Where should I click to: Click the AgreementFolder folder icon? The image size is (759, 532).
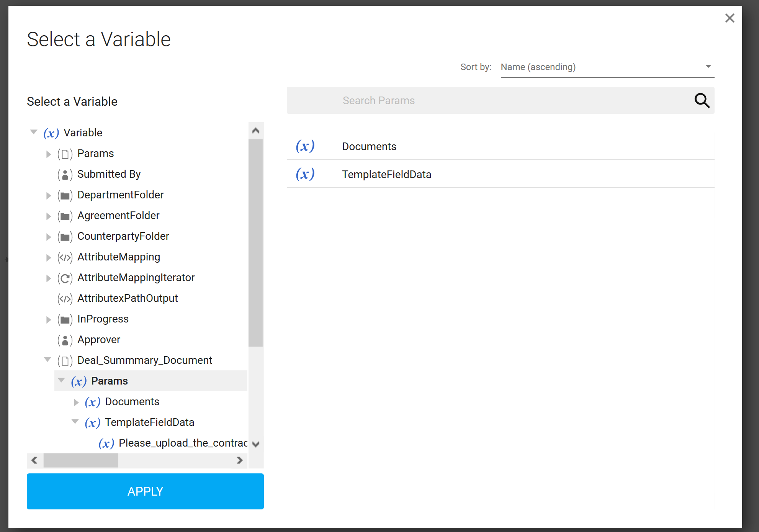pyautogui.click(x=65, y=216)
